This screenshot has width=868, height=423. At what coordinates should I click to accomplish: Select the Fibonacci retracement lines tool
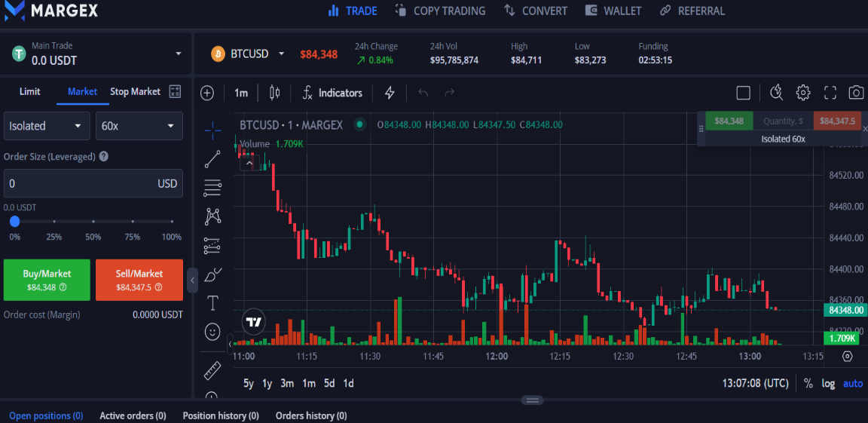point(212,188)
